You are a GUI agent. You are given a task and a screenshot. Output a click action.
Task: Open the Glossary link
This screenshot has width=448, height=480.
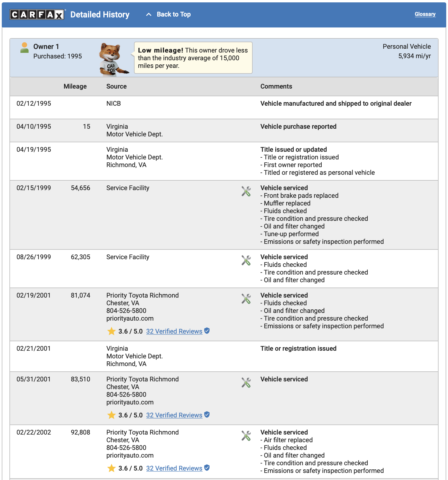tap(425, 14)
